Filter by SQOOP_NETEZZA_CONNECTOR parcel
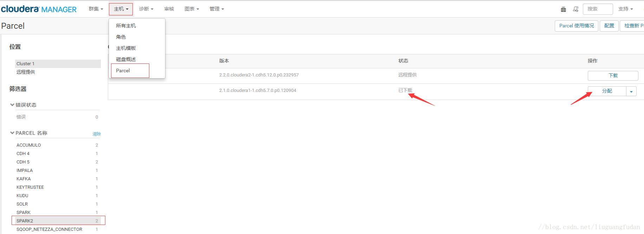Viewport: 644px width, 234px height. tap(57, 229)
